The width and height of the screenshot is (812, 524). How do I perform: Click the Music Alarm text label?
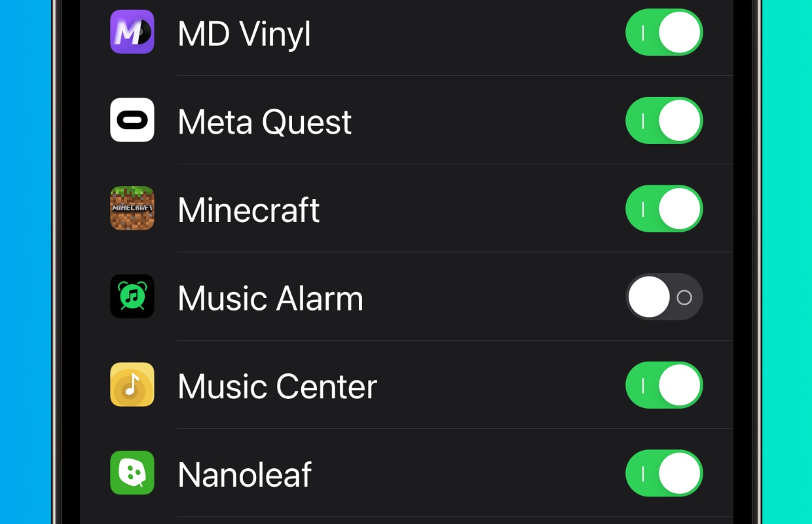point(270,298)
